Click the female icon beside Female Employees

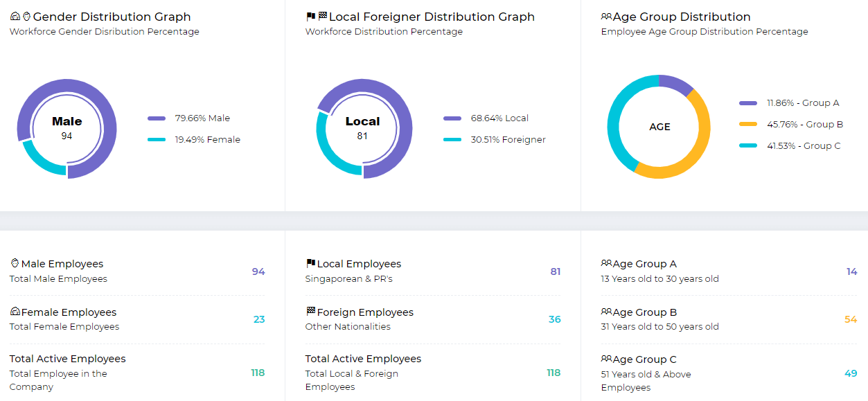pos(14,311)
